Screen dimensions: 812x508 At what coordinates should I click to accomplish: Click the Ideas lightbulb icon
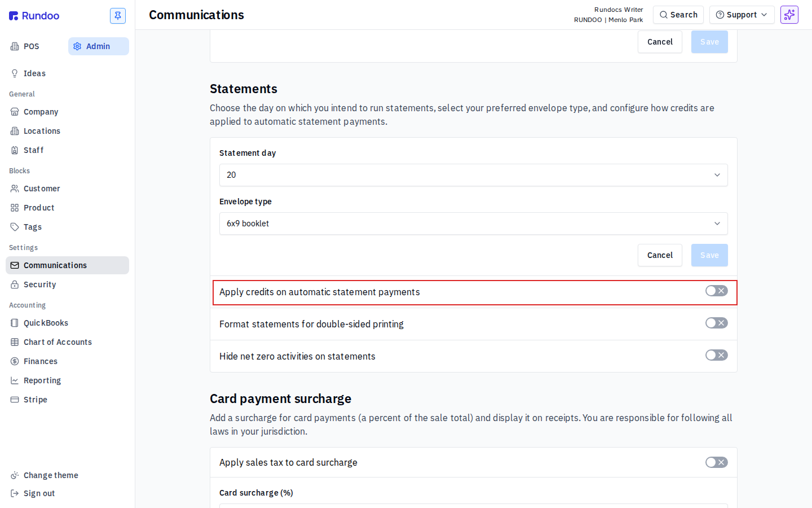[15, 73]
